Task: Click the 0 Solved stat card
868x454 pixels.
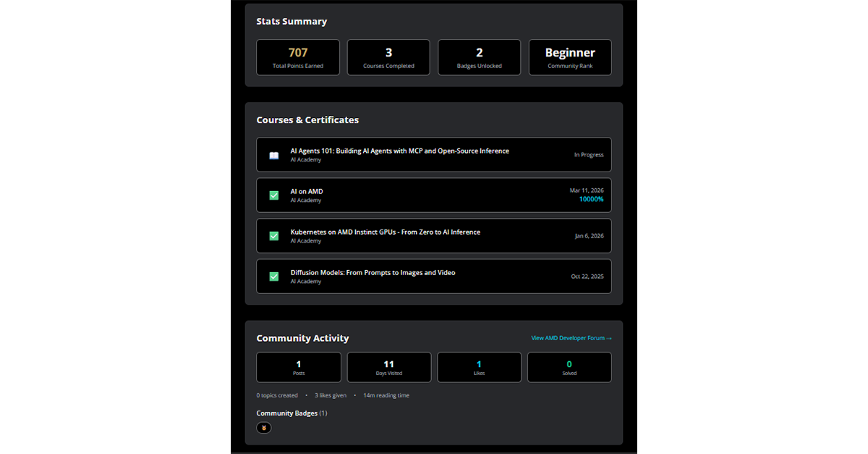Action: coord(569,367)
